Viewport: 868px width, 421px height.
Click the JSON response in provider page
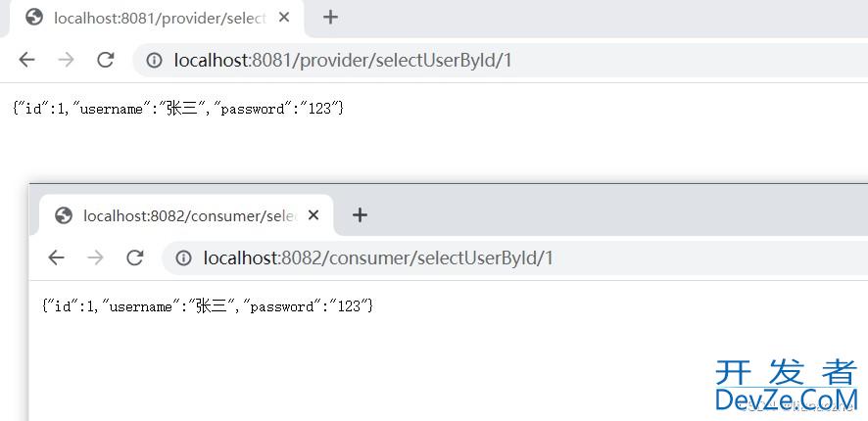pyautogui.click(x=178, y=109)
